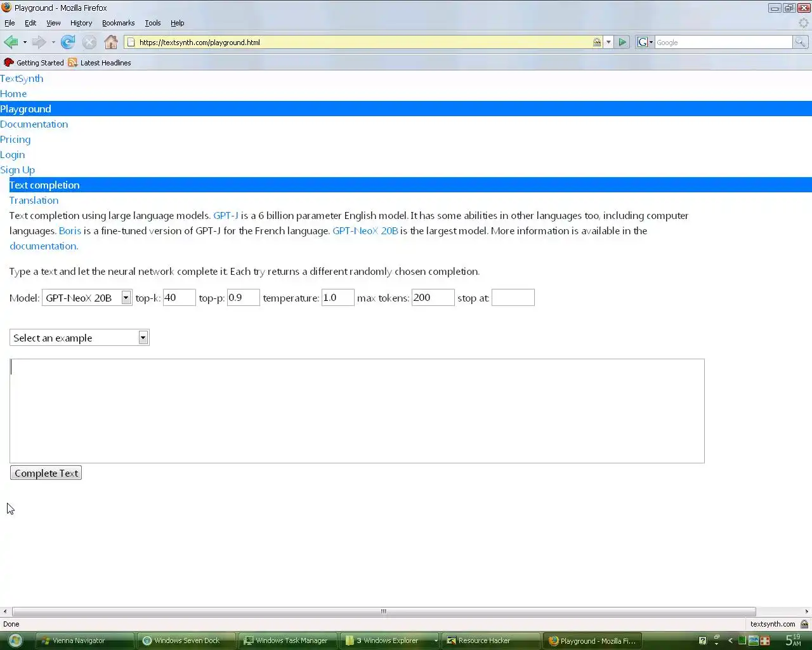The height and width of the screenshot is (650, 812).
Task: Open the Model dropdown showing GPT-NeoX 20B
Action: pyautogui.click(x=87, y=298)
